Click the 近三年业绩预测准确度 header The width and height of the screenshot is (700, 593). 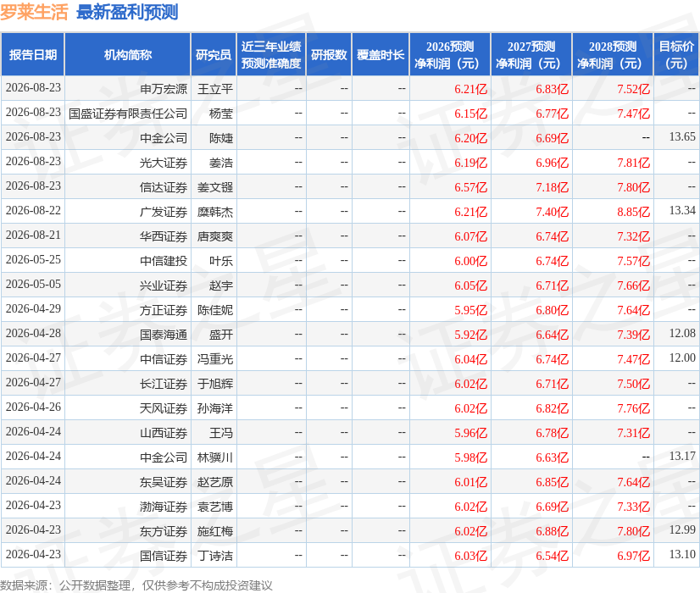[271, 55]
